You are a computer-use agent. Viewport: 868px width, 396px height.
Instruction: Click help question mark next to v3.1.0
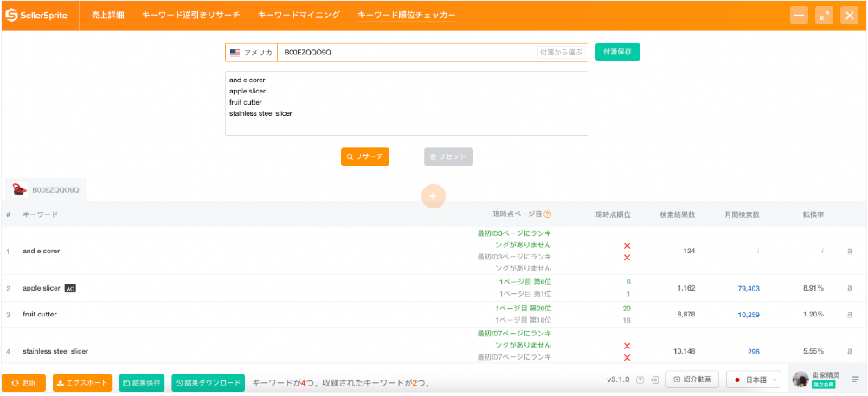[640, 380]
